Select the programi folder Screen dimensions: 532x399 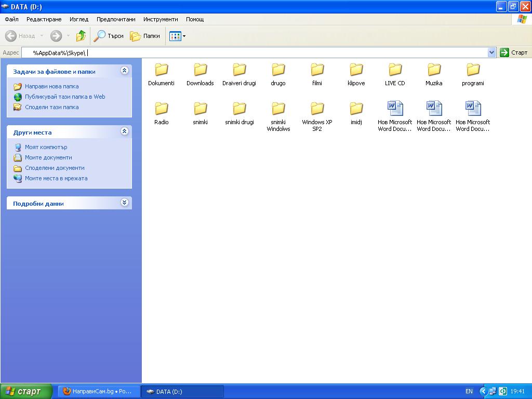click(473, 74)
